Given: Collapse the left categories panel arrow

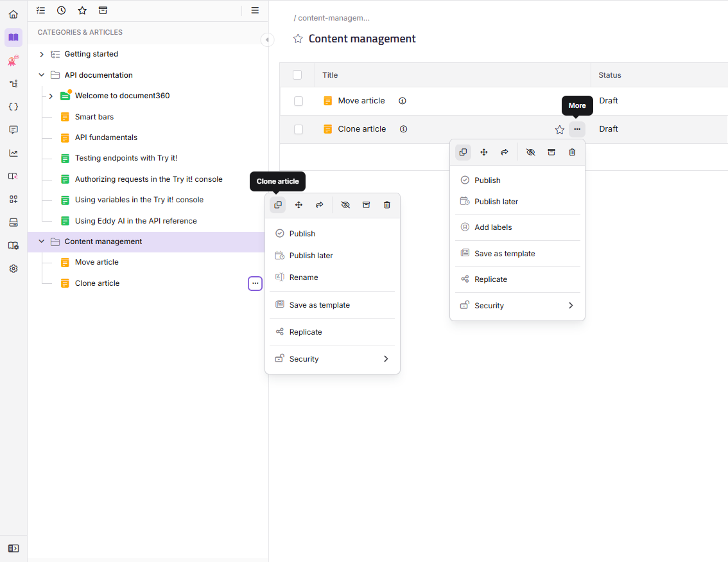Looking at the screenshot, I should click(x=267, y=39).
